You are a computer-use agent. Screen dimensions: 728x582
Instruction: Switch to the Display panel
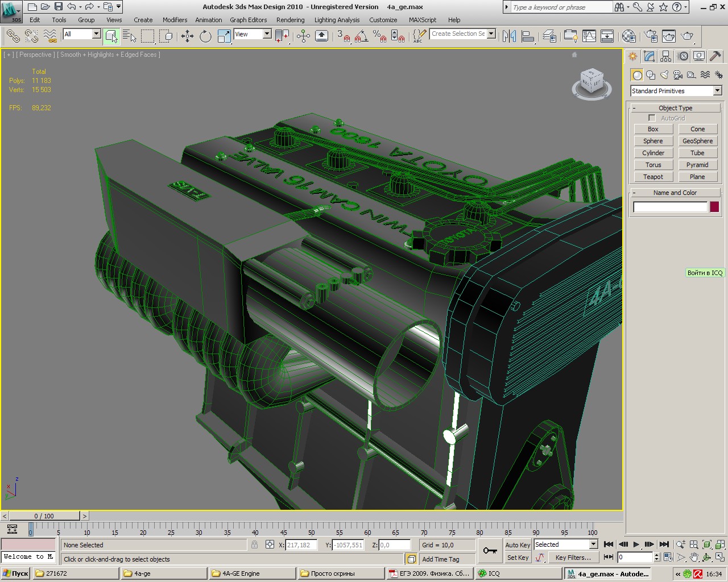699,56
